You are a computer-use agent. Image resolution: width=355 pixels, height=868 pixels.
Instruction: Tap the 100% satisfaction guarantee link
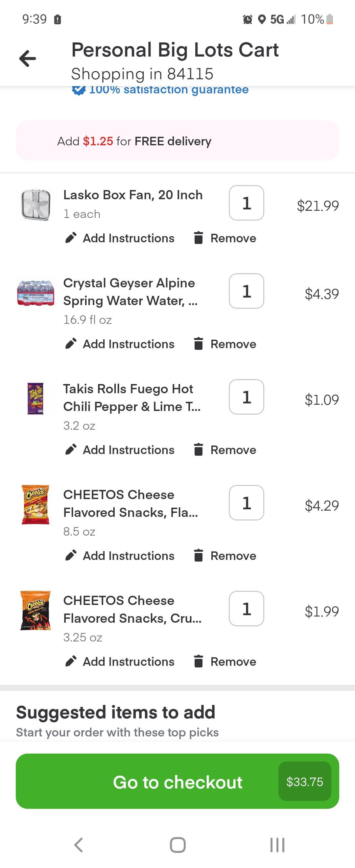[x=168, y=90]
